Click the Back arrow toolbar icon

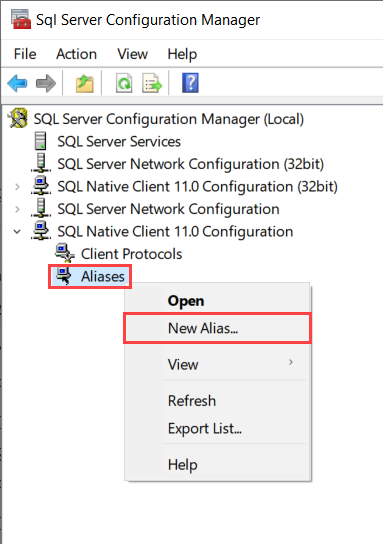tap(17, 83)
